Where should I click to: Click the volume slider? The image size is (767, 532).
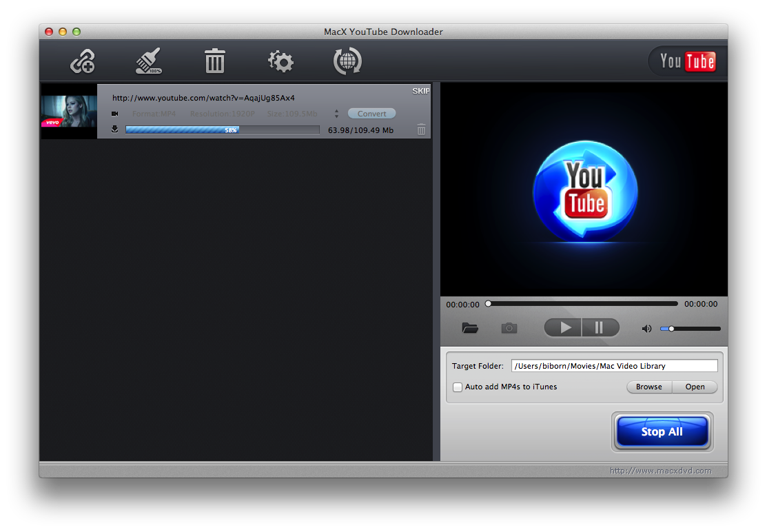(x=691, y=329)
